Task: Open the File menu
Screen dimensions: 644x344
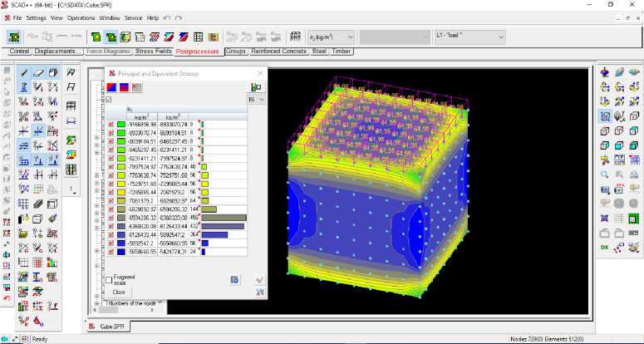Action: (x=17, y=18)
